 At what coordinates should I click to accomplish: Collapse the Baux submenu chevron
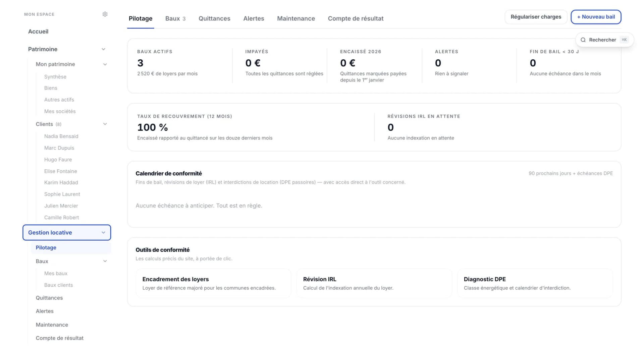105,261
